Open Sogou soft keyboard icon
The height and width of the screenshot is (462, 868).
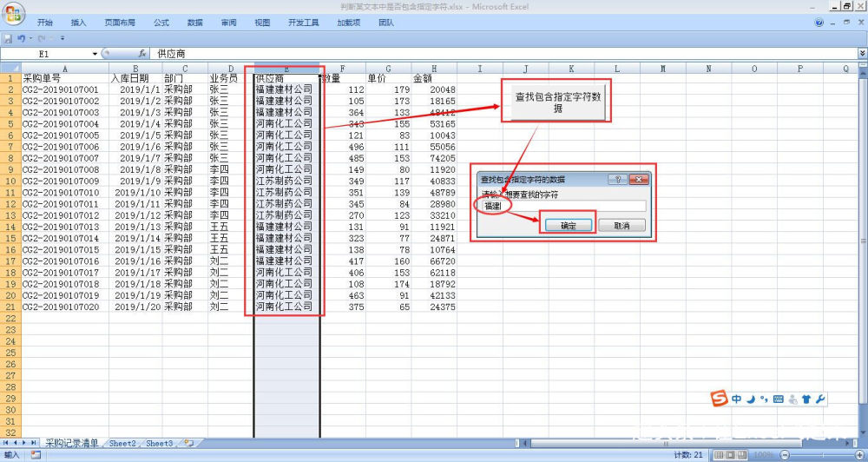778,399
